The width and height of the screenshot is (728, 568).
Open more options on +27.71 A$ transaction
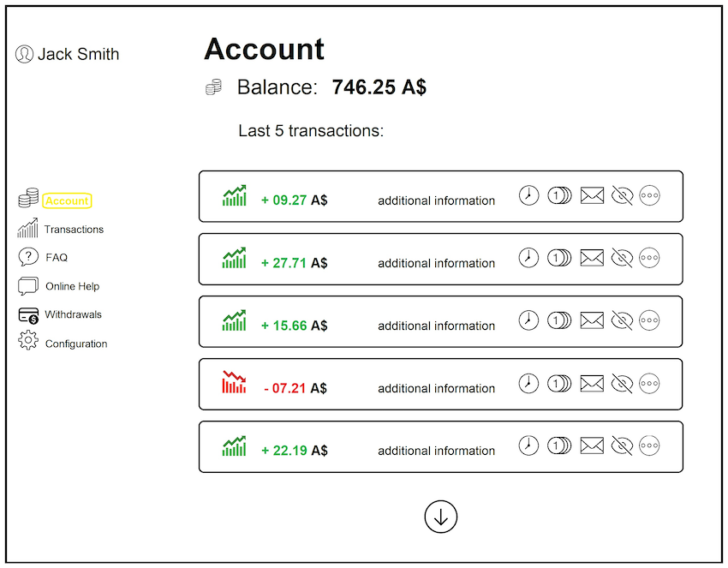(x=650, y=258)
